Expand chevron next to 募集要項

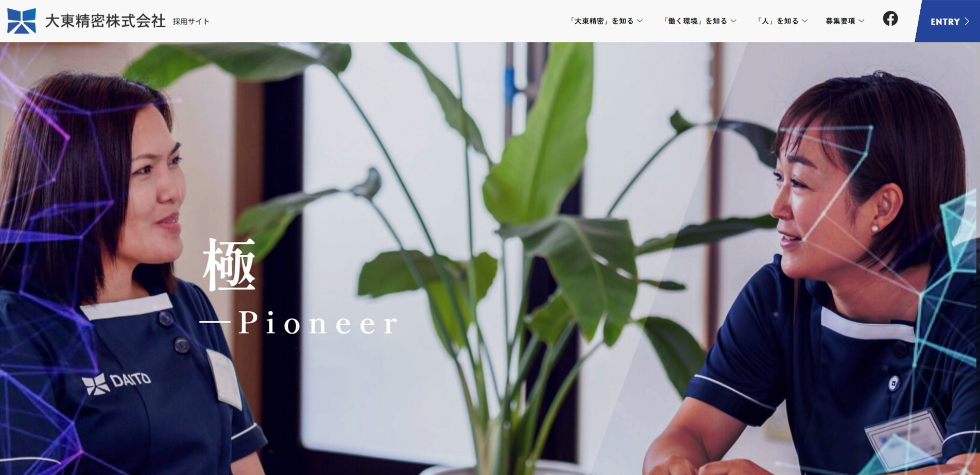click(861, 21)
